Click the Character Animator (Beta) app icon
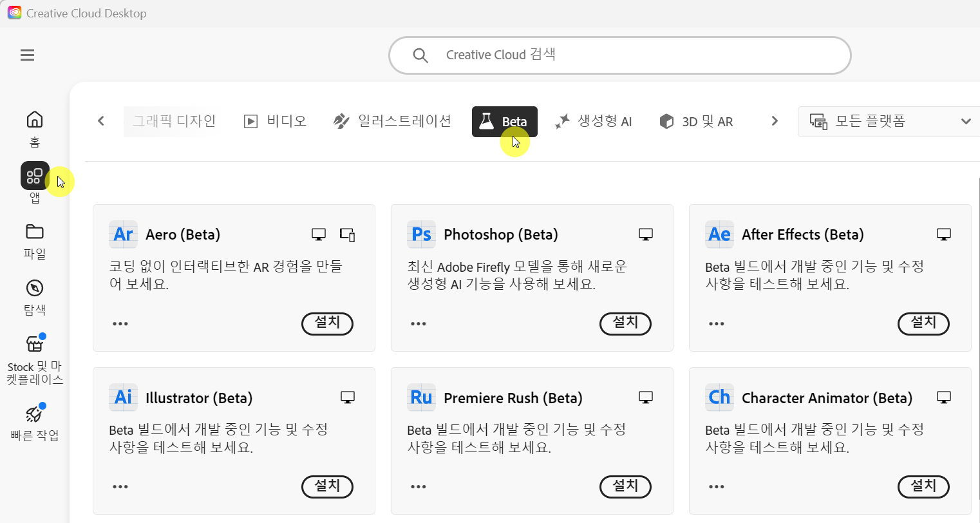980x523 pixels. (719, 397)
